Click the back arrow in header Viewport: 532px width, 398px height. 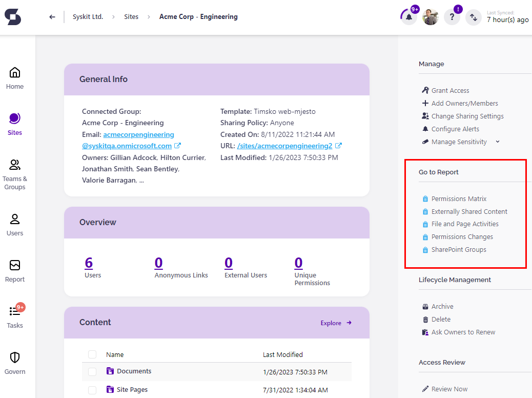pyautogui.click(x=52, y=17)
